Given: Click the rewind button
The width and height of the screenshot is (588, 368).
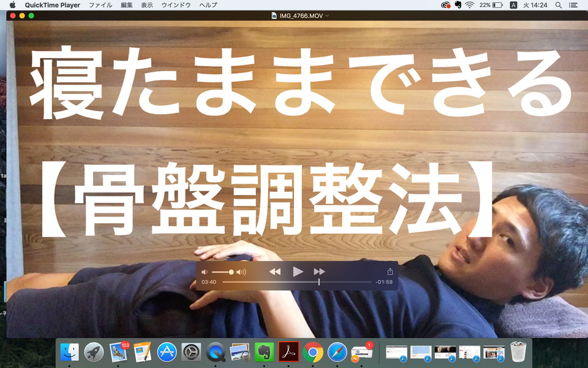Looking at the screenshot, I should [x=275, y=271].
